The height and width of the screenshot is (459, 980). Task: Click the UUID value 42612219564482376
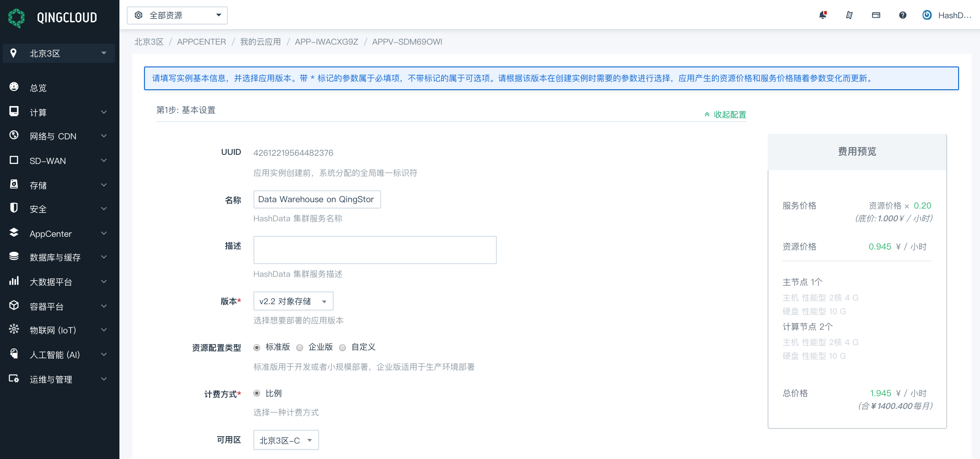click(x=293, y=153)
